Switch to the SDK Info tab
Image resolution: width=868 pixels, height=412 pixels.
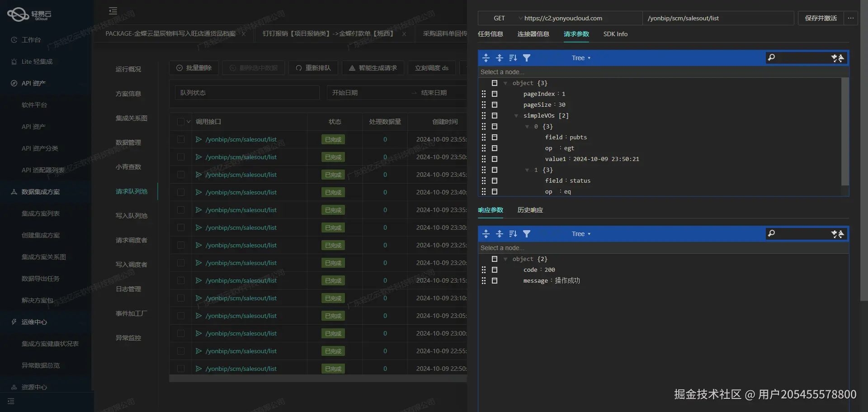(x=615, y=34)
